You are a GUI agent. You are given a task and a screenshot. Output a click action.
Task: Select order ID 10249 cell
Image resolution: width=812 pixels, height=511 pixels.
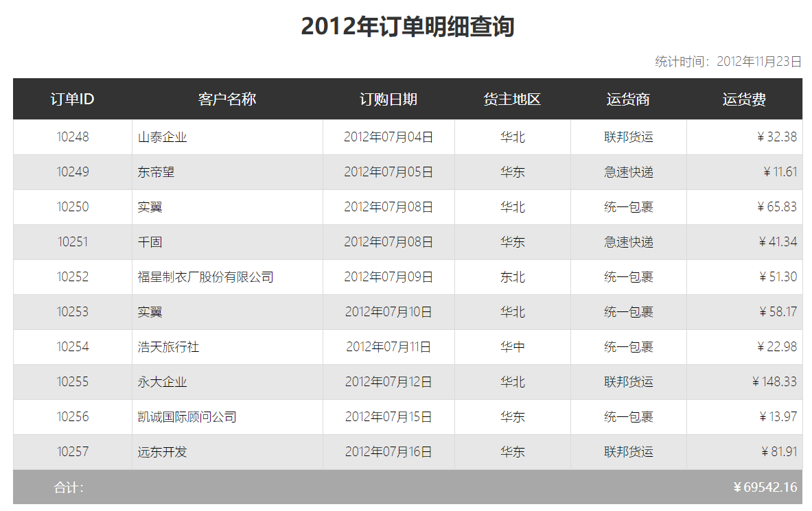[x=73, y=172]
